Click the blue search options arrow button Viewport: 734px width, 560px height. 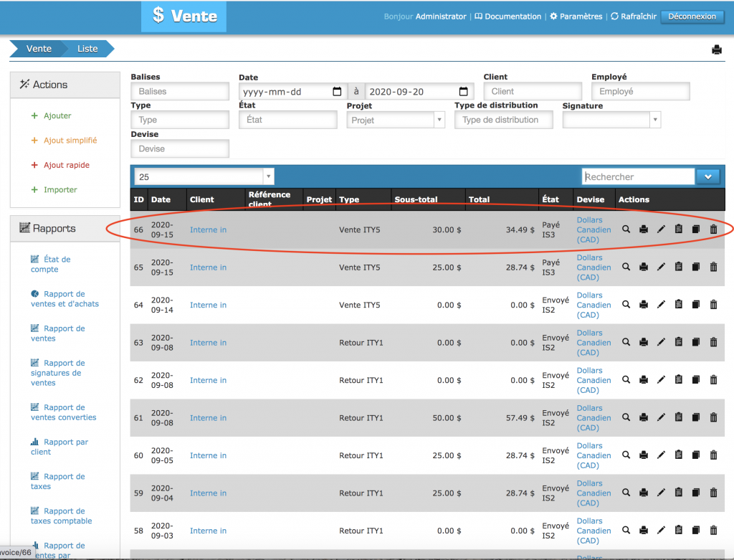click(x=707, y=176)
